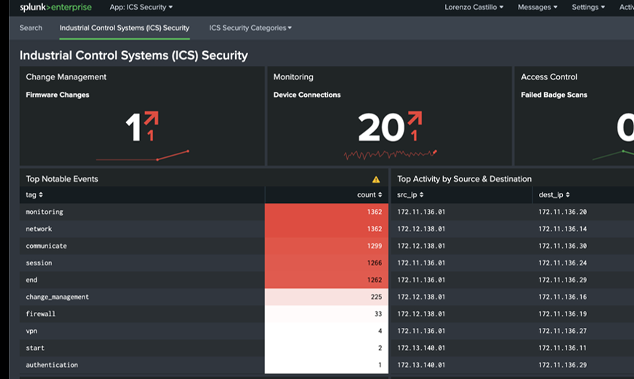Viewport: 634px width, 379px height.
Task: Click dest_ip 172.11.136.20
Action: tap(562, 212)
